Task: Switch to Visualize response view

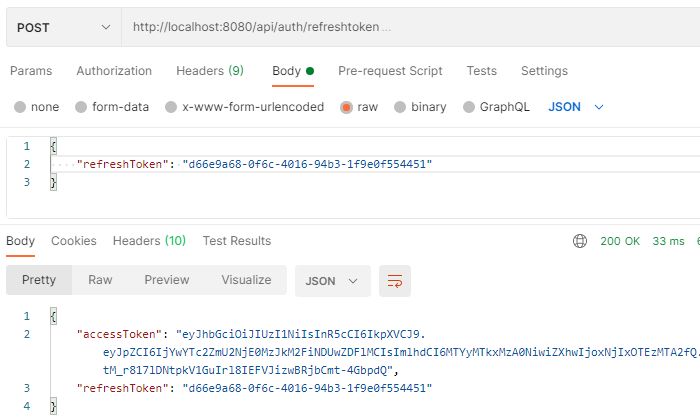Action: pos(246,280)
